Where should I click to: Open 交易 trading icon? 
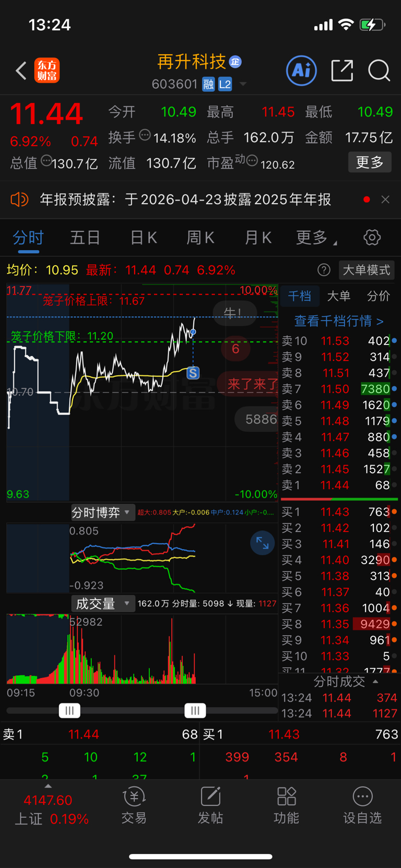[x=134, y=806]
